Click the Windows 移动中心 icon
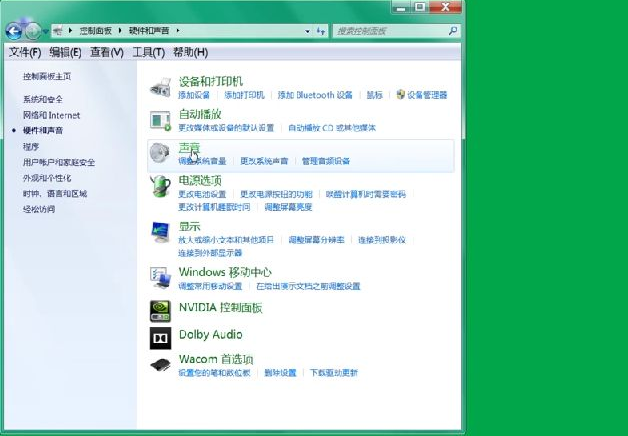 pyautogui.click(x=160, y=277)
